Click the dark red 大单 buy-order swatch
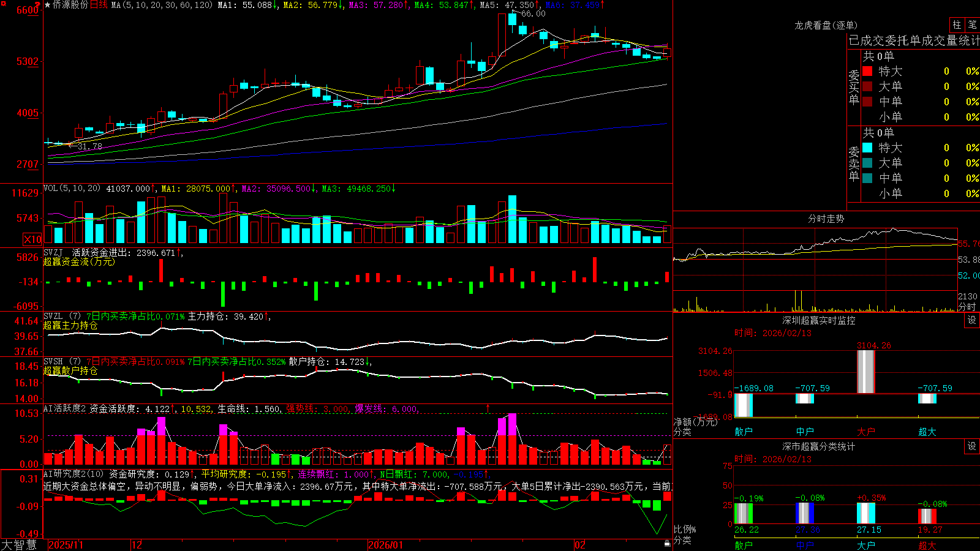The width and height of the screenshot is (980, 551). click(x=867, y=86)
